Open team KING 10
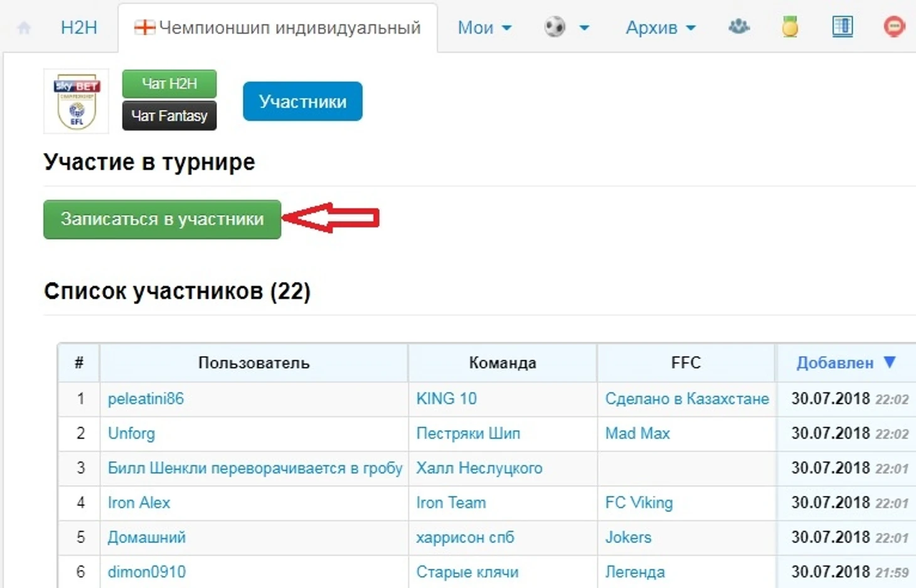Viewport: 916px width, 588px height. tap(447, 399)
